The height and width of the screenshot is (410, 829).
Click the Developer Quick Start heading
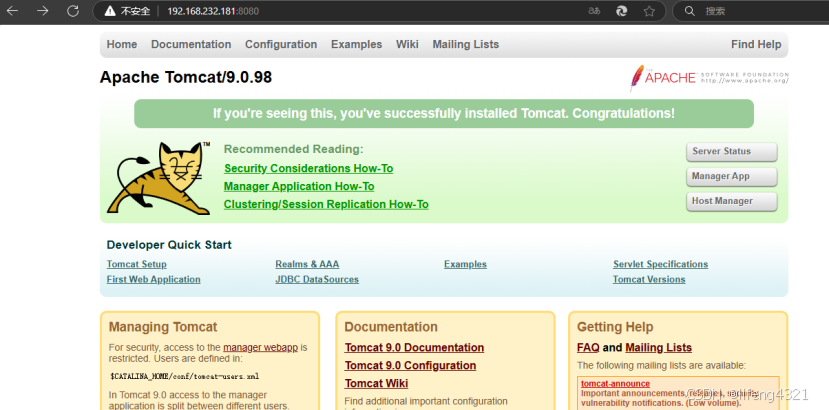[x=169, y=245]
